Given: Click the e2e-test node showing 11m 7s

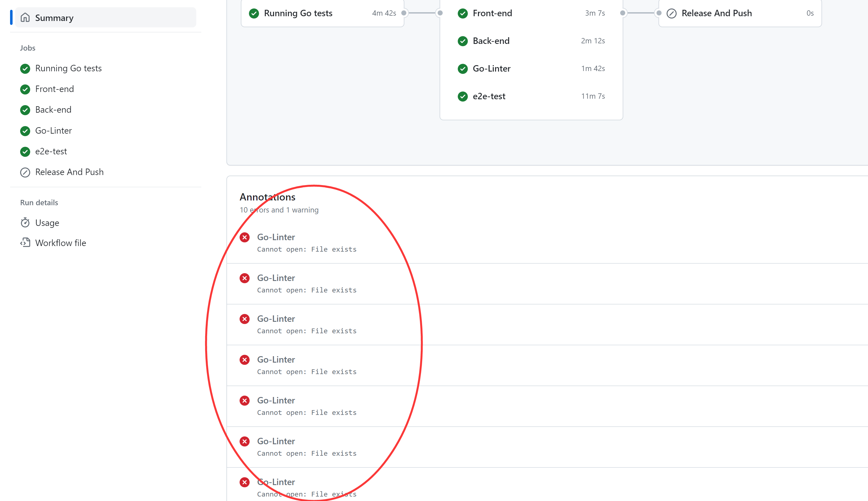Looking at the screenshot, I should click(489, 96).
